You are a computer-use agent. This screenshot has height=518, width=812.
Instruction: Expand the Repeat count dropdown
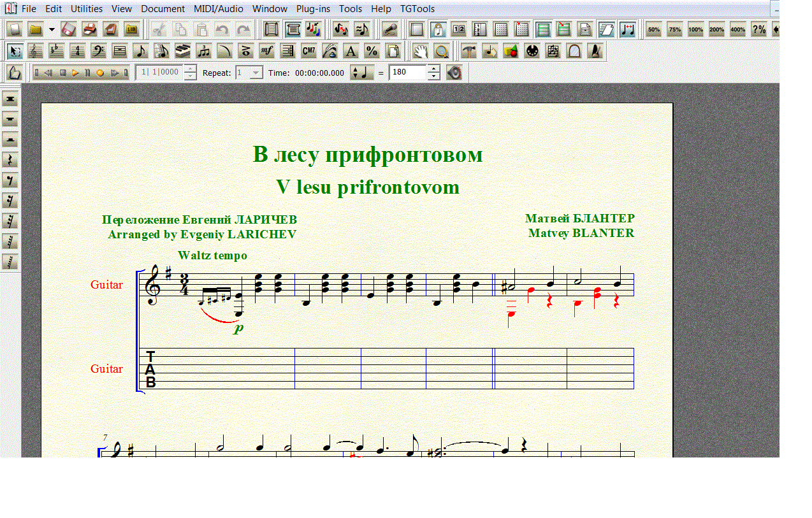click(256, 73)
